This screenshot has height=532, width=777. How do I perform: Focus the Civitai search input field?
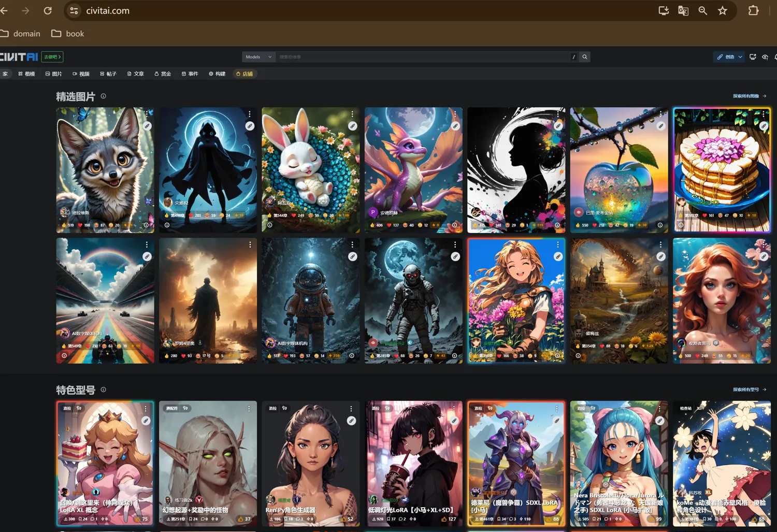[422, 57]
